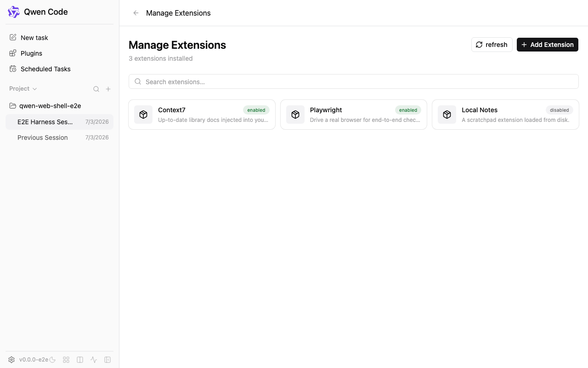This screenshot has height=368, width=588.
Task: Click the disabled badge on Local Notes
Action: (560, 110)
